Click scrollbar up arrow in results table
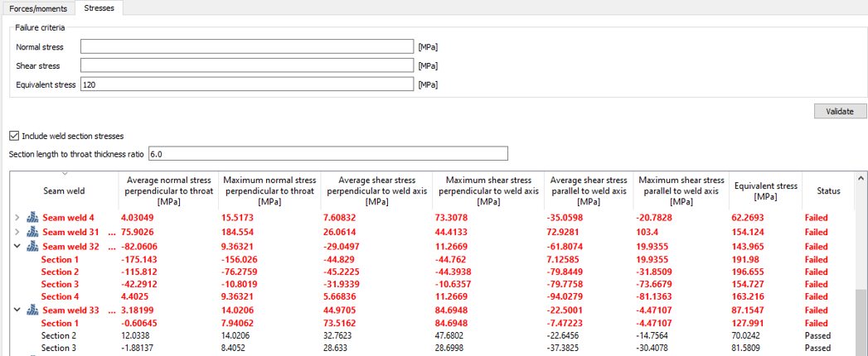The image size is (868, 356). pyautogui.click(x=861, y=178)
